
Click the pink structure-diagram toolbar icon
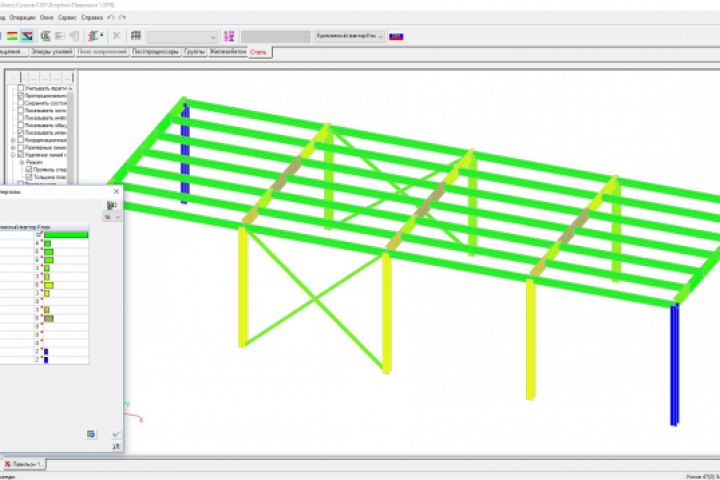point(229,36)
